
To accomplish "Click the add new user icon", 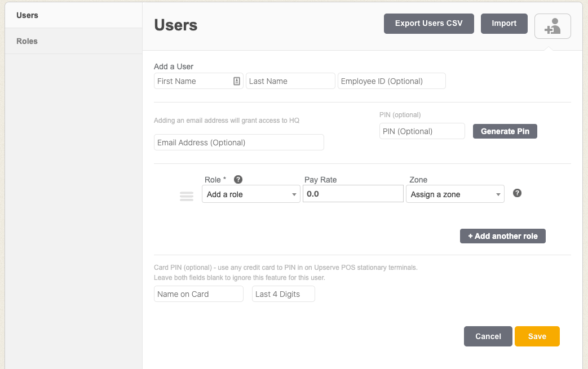I will (552, 26).
